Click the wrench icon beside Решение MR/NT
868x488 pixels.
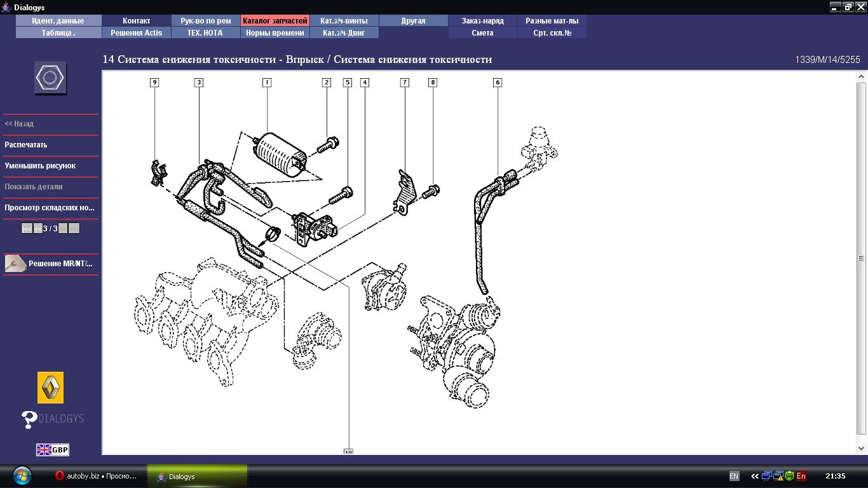15,264
